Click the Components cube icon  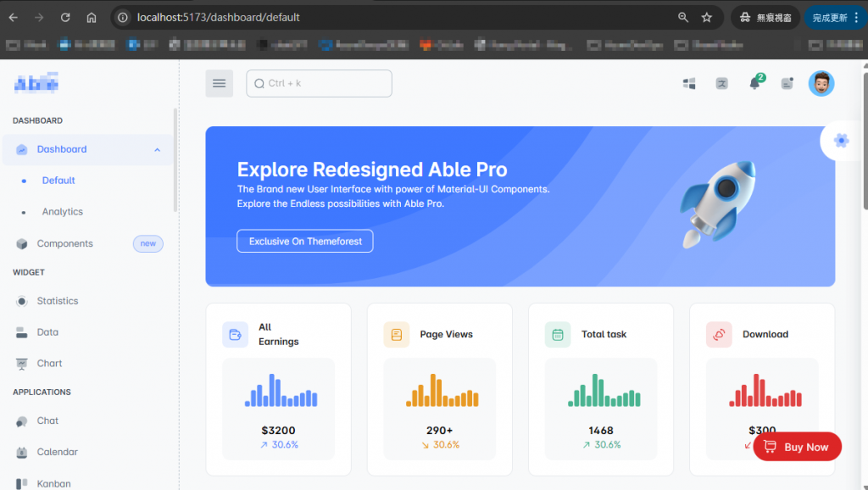(21, 243)
